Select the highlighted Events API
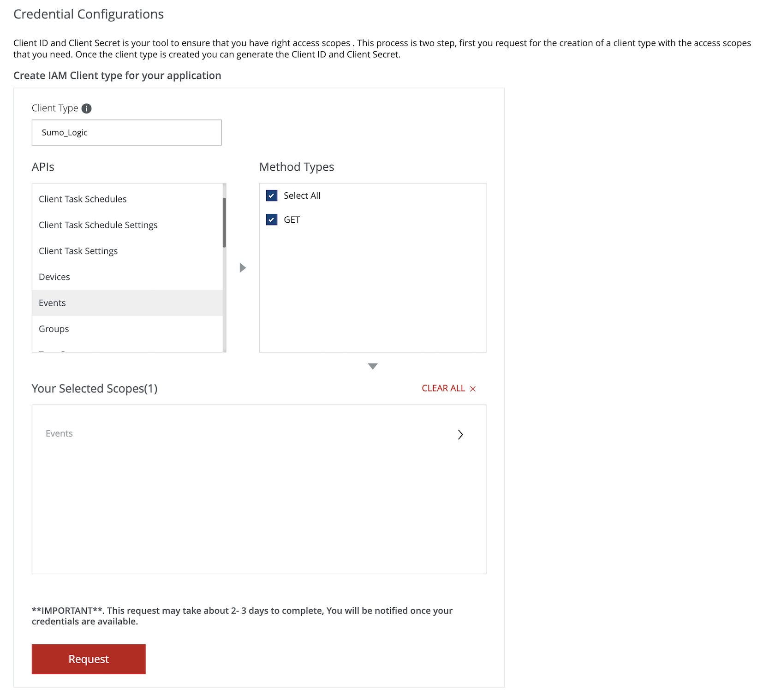This screenshot has width=763, height=700. click(52, 303)
